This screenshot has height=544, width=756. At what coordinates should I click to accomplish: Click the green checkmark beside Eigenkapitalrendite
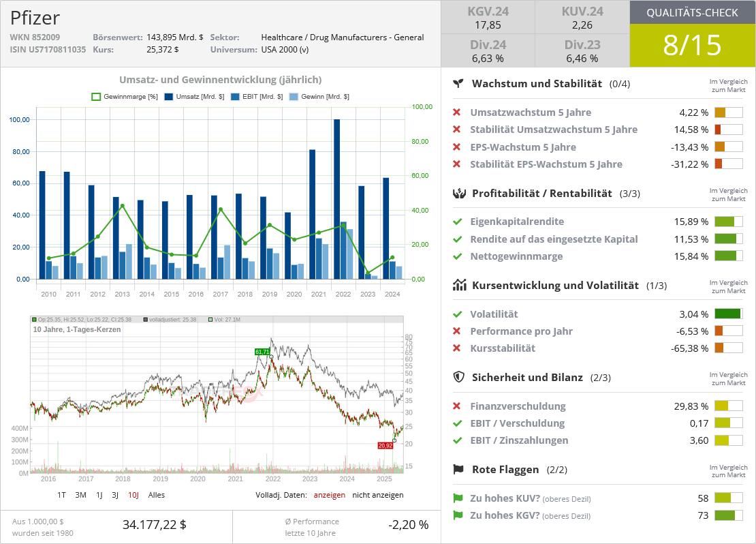(458, 222)
